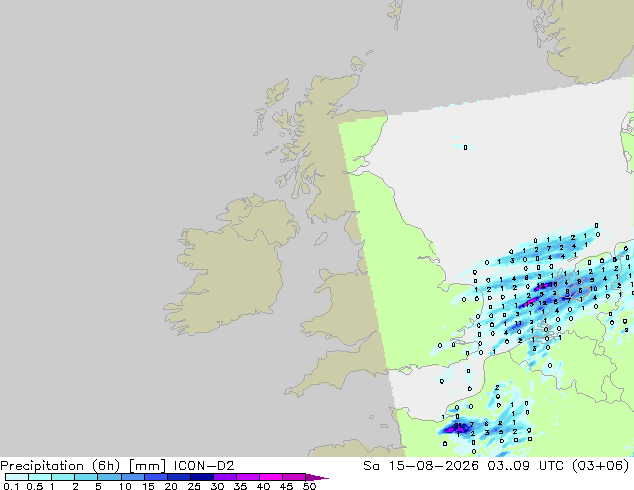Select the 30–35 mm purple legend swatch
This screenshot has width=634, height=490.
click(225, 477)
